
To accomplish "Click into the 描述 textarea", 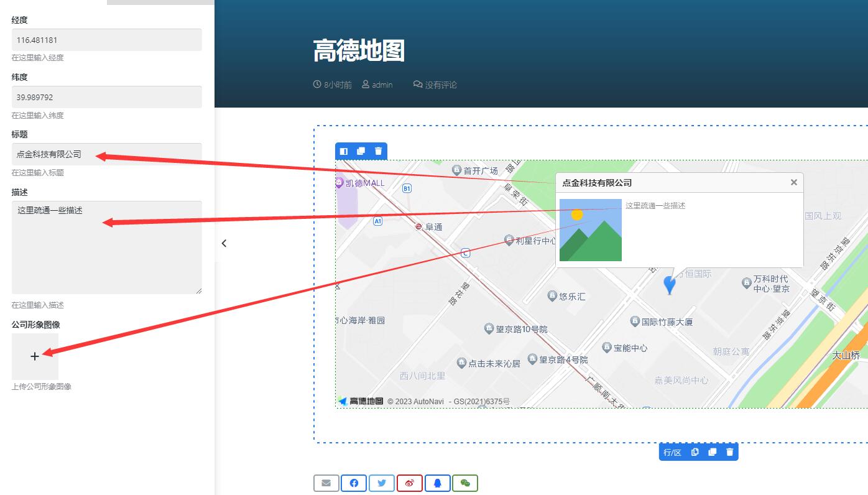I will [x=107, y=247].
